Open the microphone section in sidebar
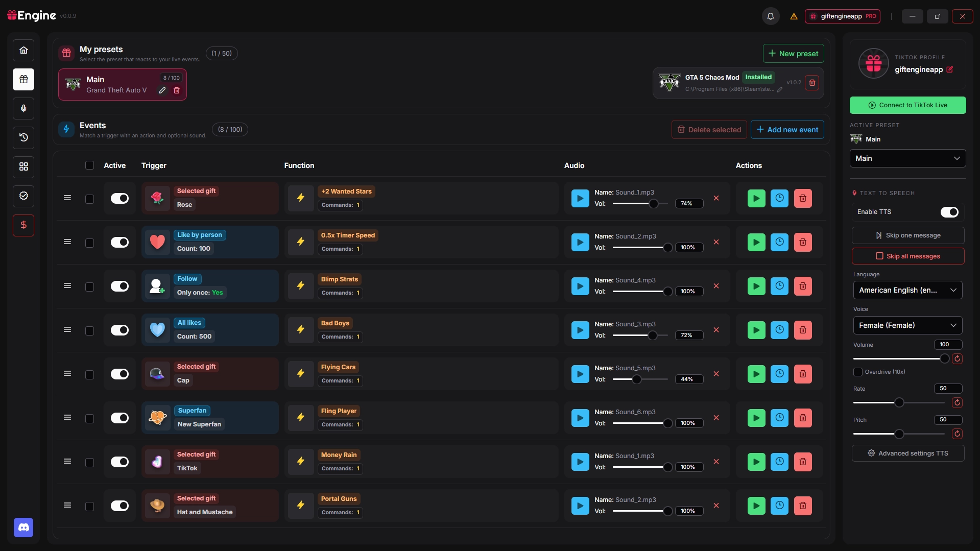The height and width of the screenshot is (551, 980). pos(23,108)
